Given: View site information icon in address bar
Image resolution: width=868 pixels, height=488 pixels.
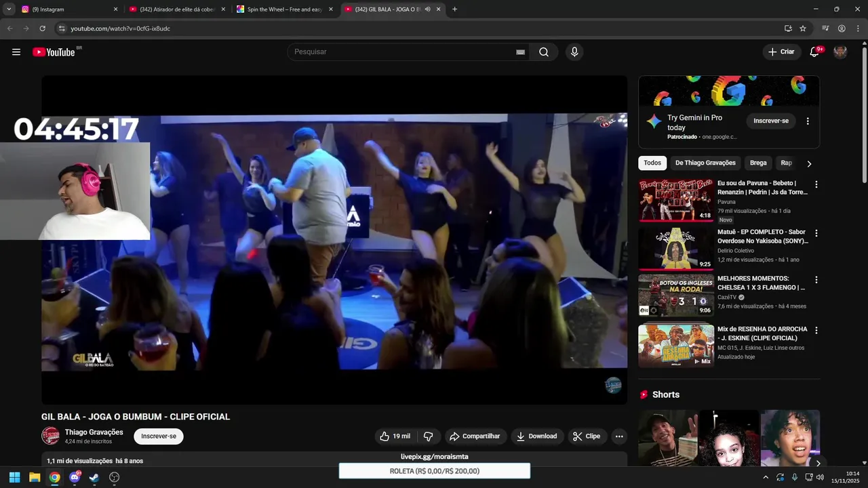Looking at the screenshot, I should [61, 28].
